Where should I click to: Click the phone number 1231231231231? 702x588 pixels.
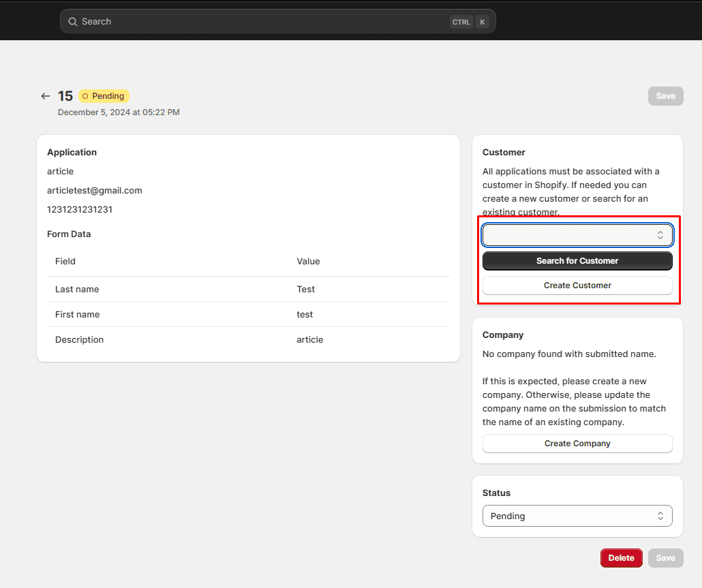click(x=80, y=209)
